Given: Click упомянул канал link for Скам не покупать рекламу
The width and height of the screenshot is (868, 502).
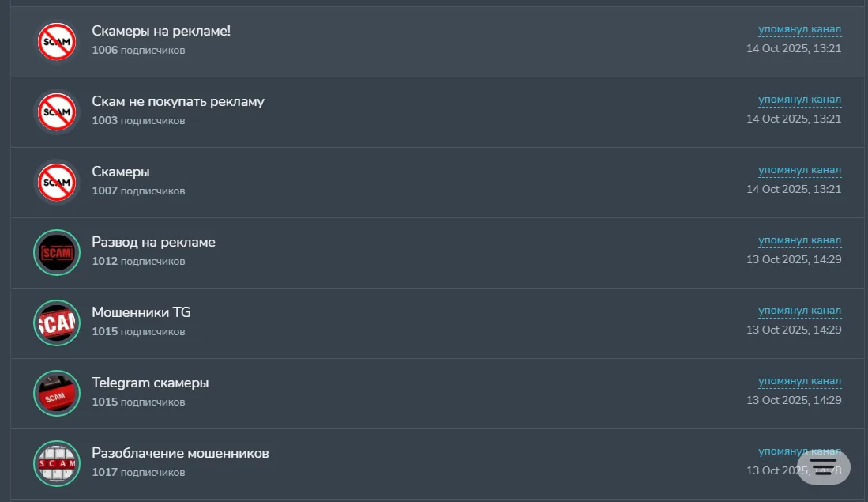Looking at the screenshot, I should pyautogui.click(x=799, y=100).
